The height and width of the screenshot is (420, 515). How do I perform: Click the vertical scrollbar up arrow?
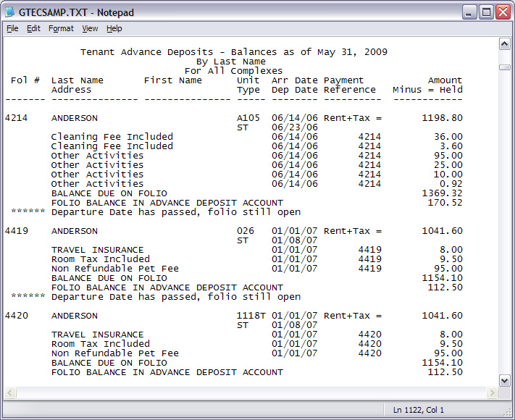pos(505,44)
